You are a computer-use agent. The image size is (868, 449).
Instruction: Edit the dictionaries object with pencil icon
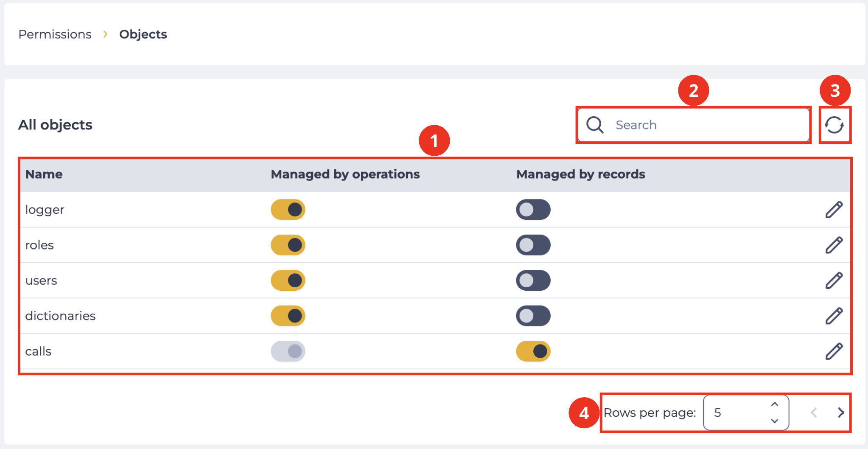tap(834, 316)
